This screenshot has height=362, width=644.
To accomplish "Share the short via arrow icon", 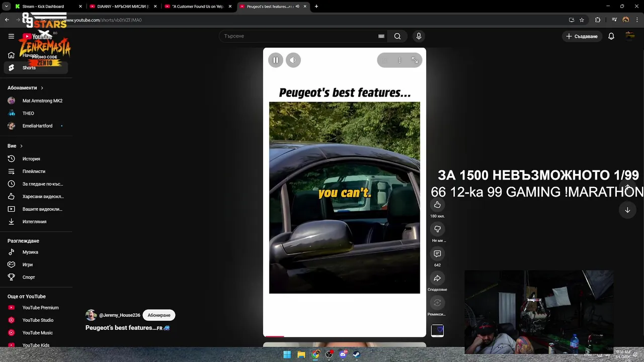I will pyautogui.click(x=437, y=279).
